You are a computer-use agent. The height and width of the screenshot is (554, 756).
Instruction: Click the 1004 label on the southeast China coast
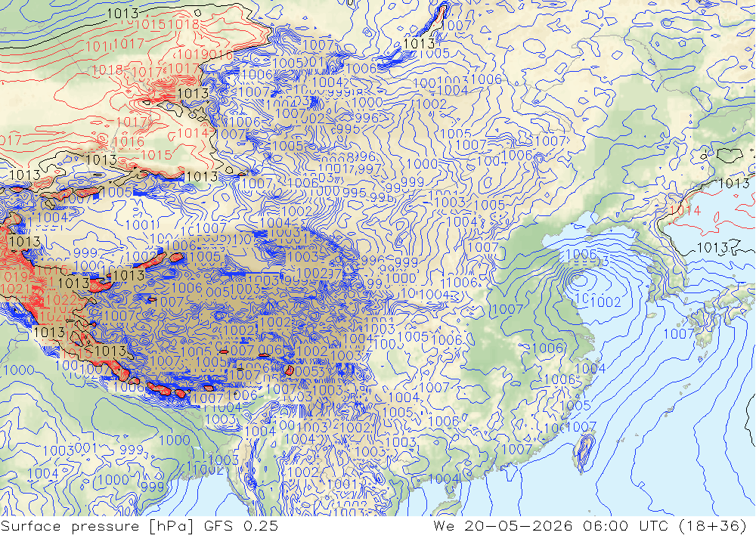click(x=590, y=368)
